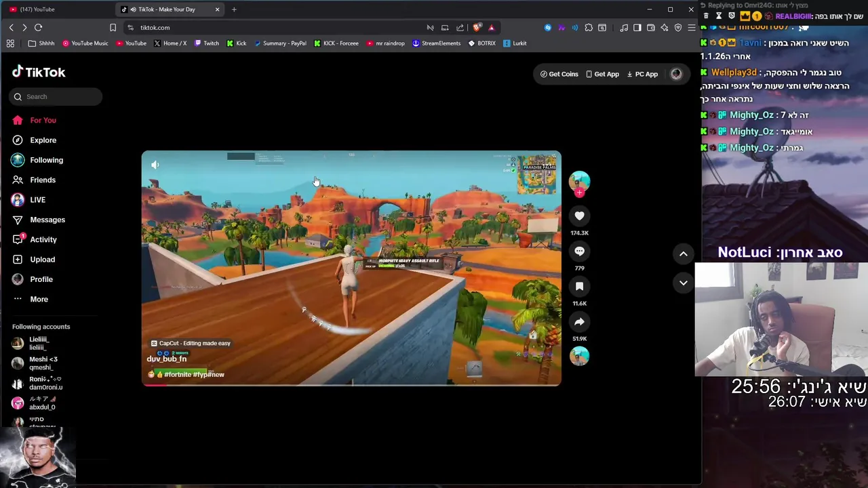Image resolution: width=868 pixels, height=488 pixels.
Task: Open the YouTube Music bookmark
Action: click(x=85, y=43)
